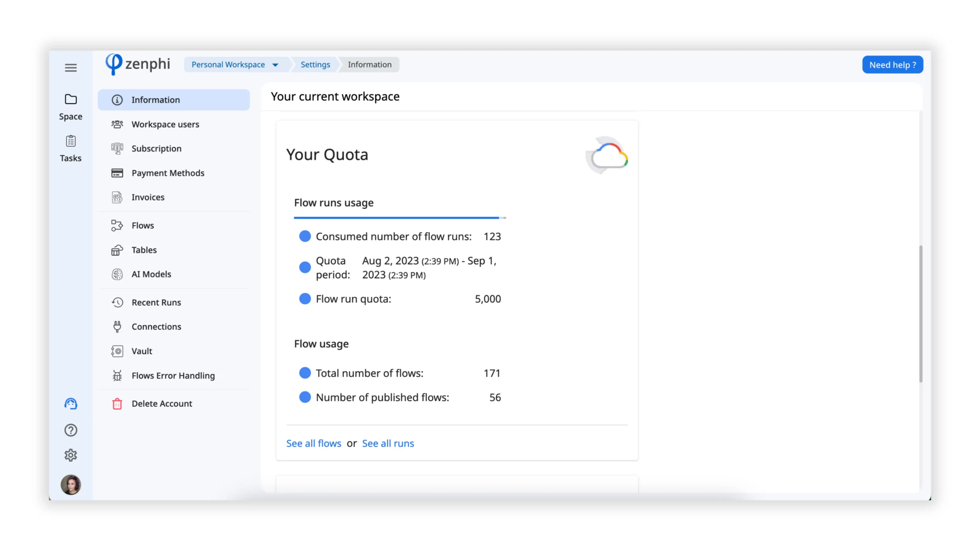Click the question mark help icon
The image size is (980, 551).
pos(70,430)
